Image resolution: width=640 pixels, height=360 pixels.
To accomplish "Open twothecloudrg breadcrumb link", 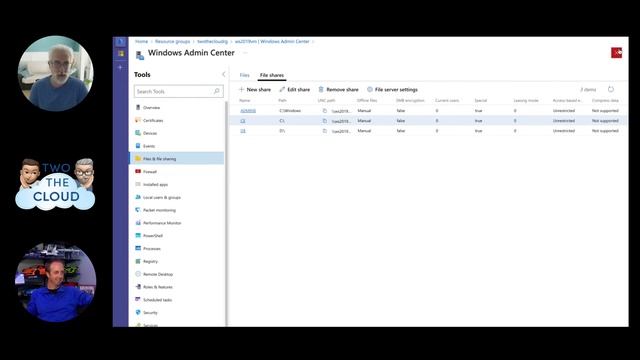I will click(213, 42).
